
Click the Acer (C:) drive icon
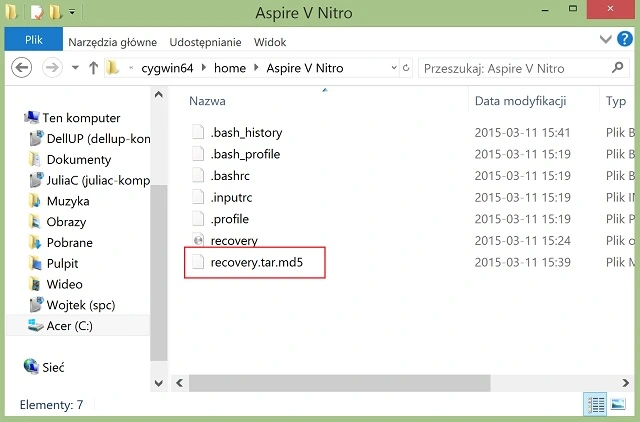(x=36, y=325)
